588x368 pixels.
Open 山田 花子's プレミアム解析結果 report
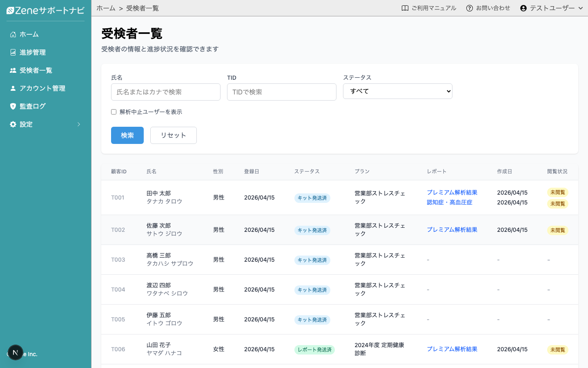coord(452,349)
